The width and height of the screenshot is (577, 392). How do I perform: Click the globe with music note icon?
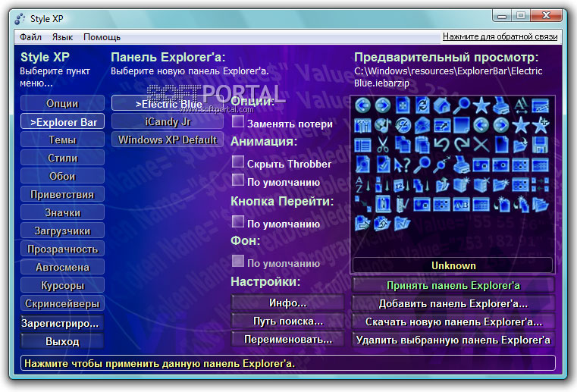coord(383,126)
